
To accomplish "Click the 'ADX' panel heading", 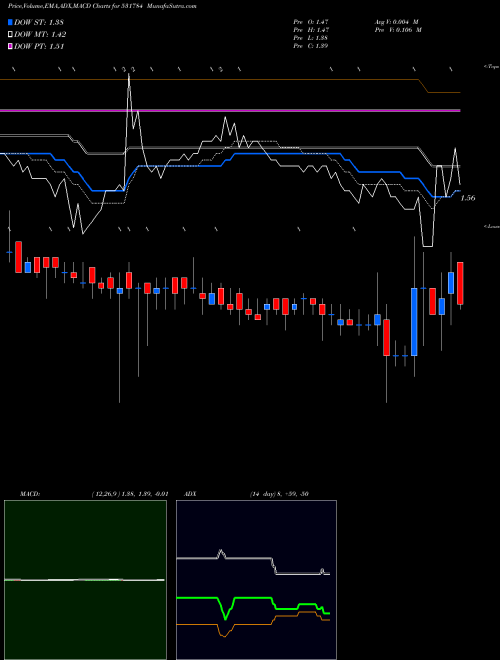I will [x=191, y=493].
